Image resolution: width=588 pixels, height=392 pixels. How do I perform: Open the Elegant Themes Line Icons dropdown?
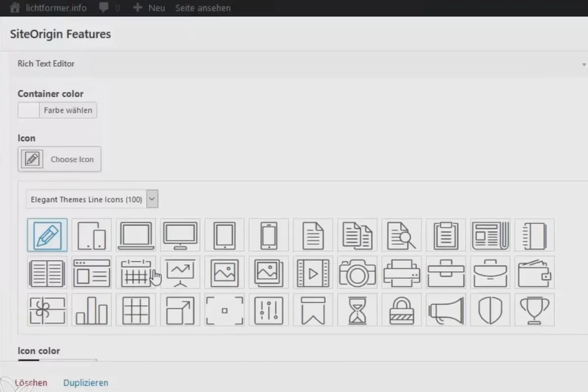click(92, 199)
